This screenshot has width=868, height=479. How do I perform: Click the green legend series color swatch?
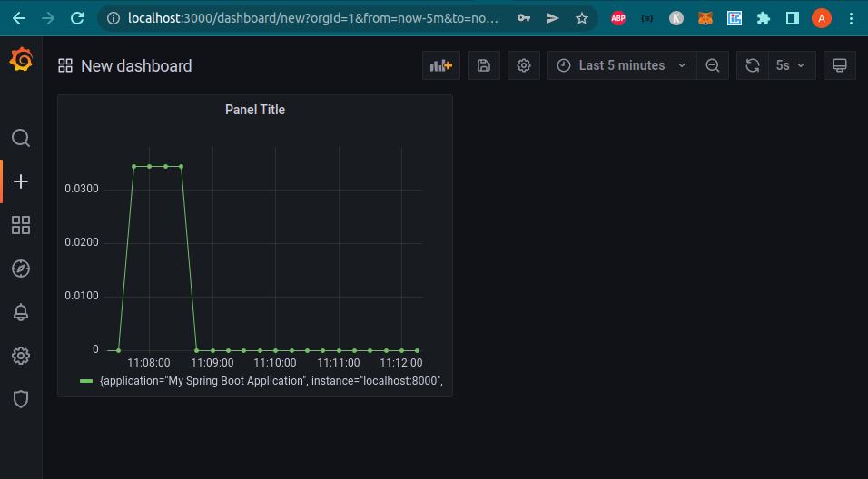point(86,381)
